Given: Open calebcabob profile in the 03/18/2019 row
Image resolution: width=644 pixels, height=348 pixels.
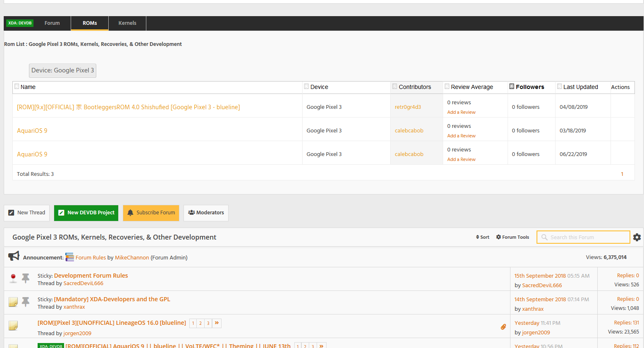Looking at the screenshot, I should coord(409,131).
